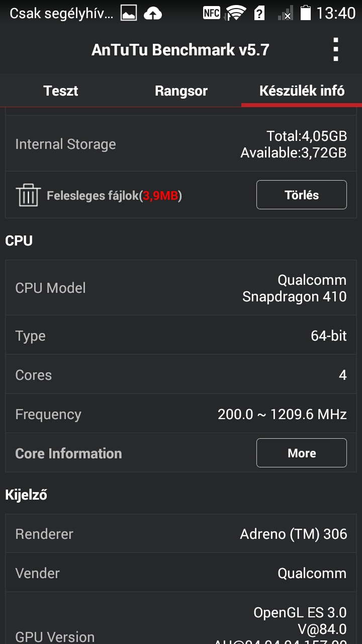This screenshot has width=362, height=644.
Task: Tap the trash can junk files icon
Action: coord(28,195)
